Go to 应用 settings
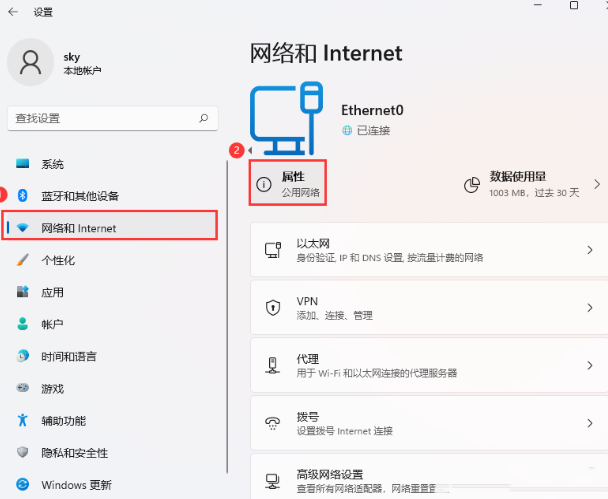The width and height of the screenshot is (608, 499). (x=111, y=292)
